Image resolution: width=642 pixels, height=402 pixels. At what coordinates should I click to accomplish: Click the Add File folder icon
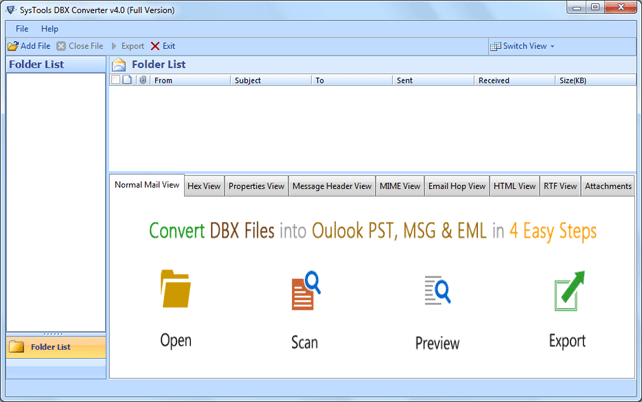(13, 46)
